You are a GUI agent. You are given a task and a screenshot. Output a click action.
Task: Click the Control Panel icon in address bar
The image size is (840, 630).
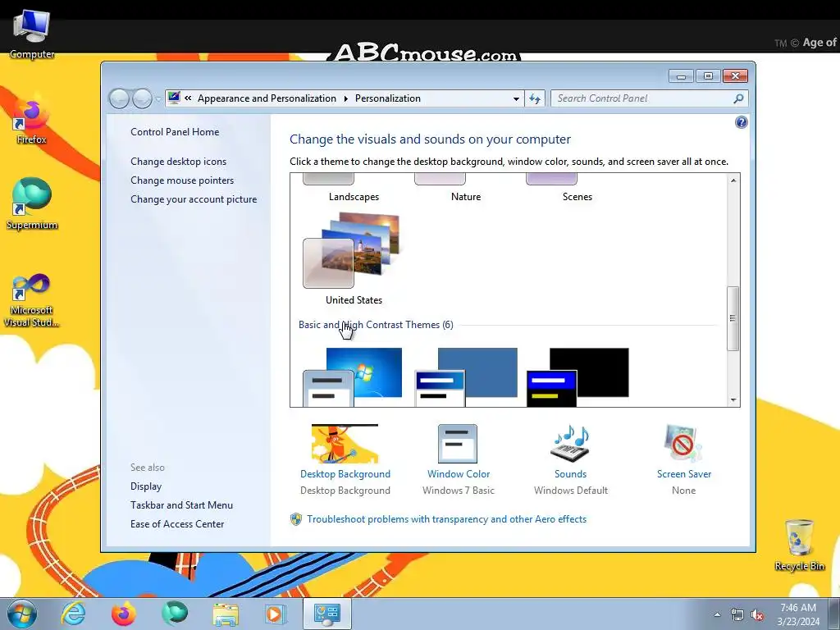point(174,98)
